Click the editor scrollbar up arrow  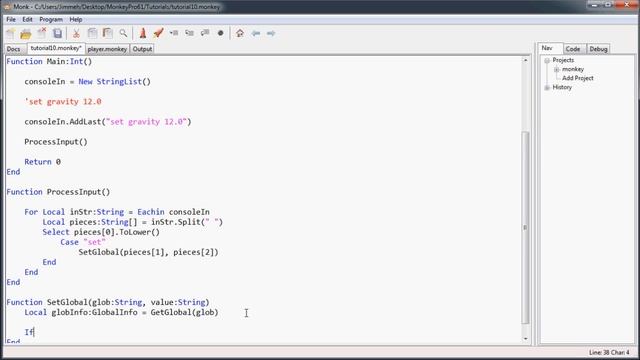click(x=525, y=60)
